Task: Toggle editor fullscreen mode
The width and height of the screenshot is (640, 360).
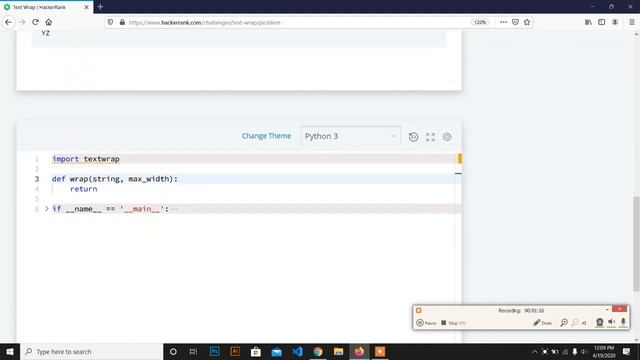Action: pos(430,137)
